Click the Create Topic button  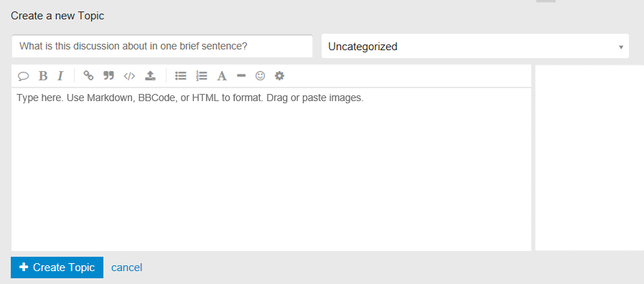point(57,268)
